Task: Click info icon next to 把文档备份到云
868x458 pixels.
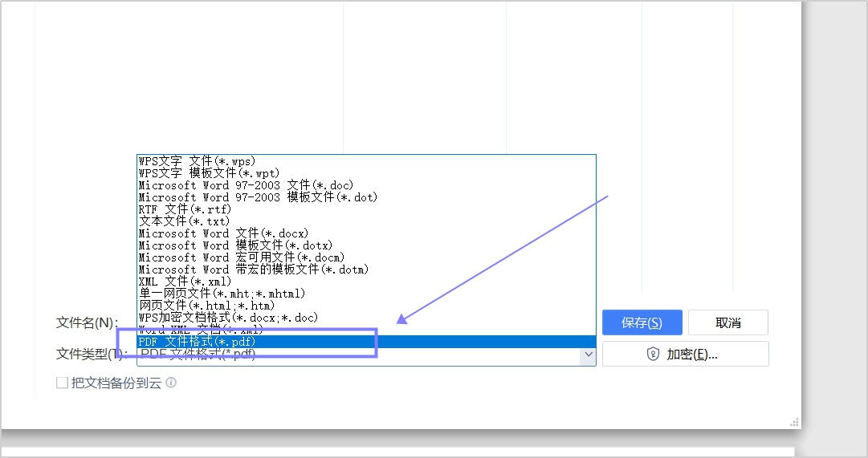Action: tap(171, 383)
